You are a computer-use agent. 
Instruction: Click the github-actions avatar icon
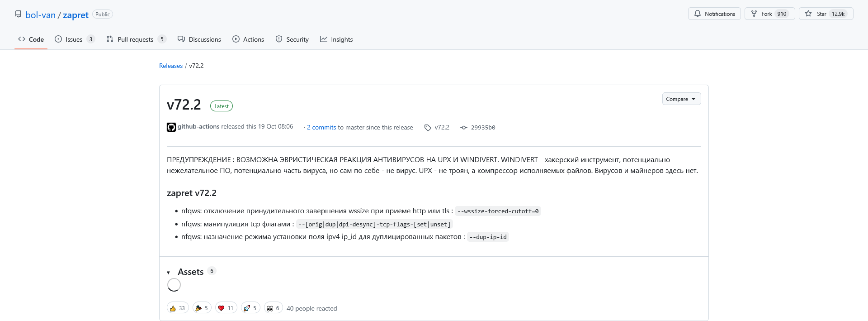tap(171, 127)
